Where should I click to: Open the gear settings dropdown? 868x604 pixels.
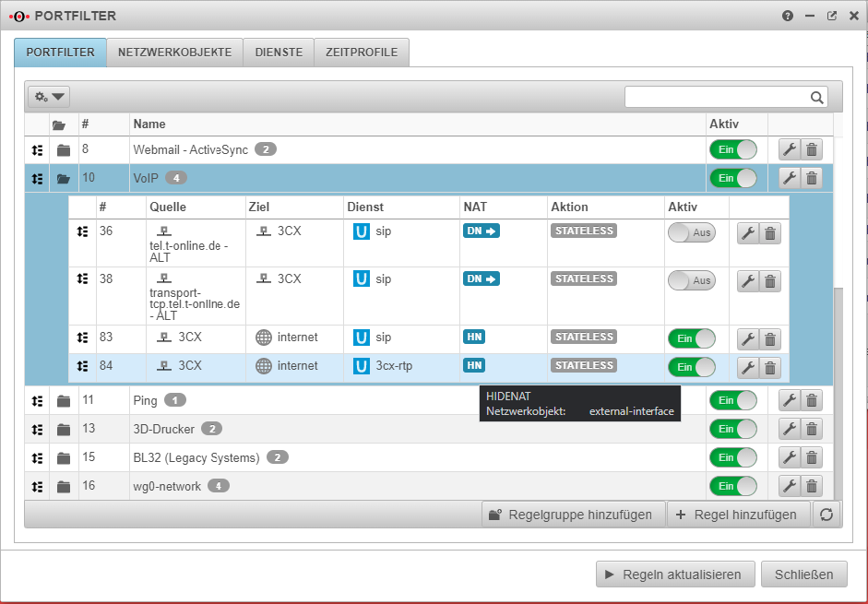point(49,97)
